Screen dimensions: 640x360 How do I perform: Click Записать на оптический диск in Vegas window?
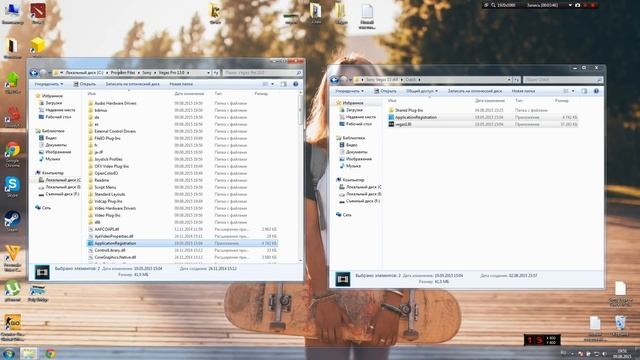132,84
